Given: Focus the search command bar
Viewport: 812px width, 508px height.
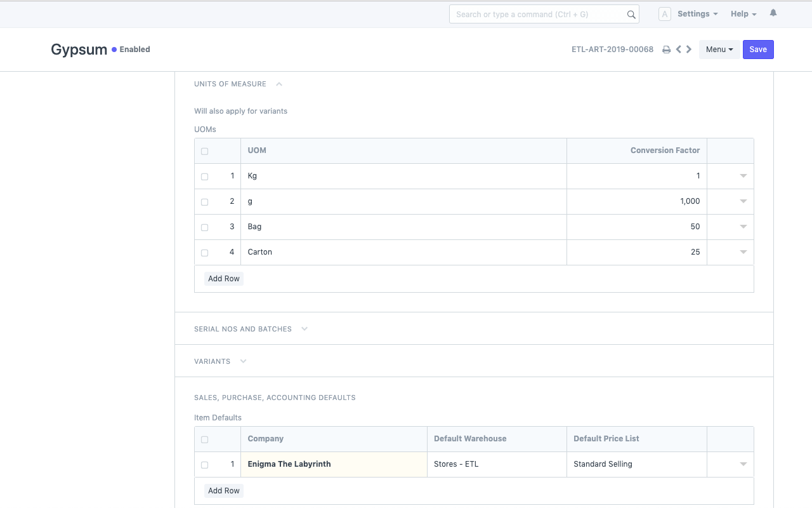Looking at the screenshot, I should [538, 14].
